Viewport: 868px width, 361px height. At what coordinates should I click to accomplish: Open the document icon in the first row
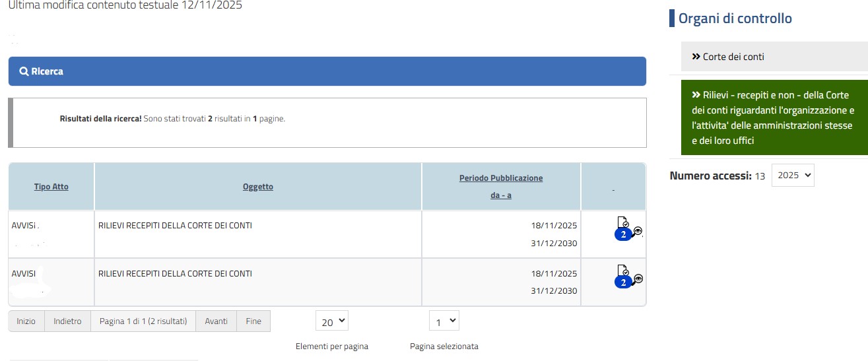pos(622,223)
